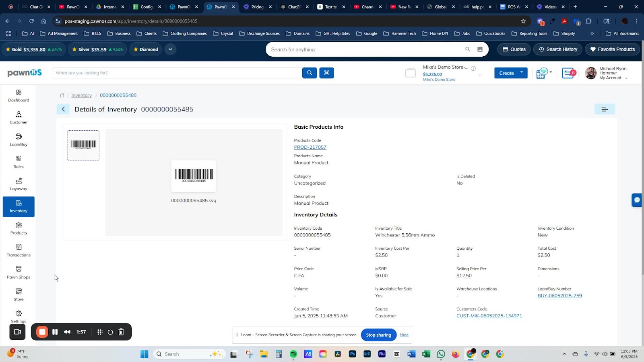This screenshot has height=362, width=644.
Task: Click the Create button
Action: coord(506,73)
